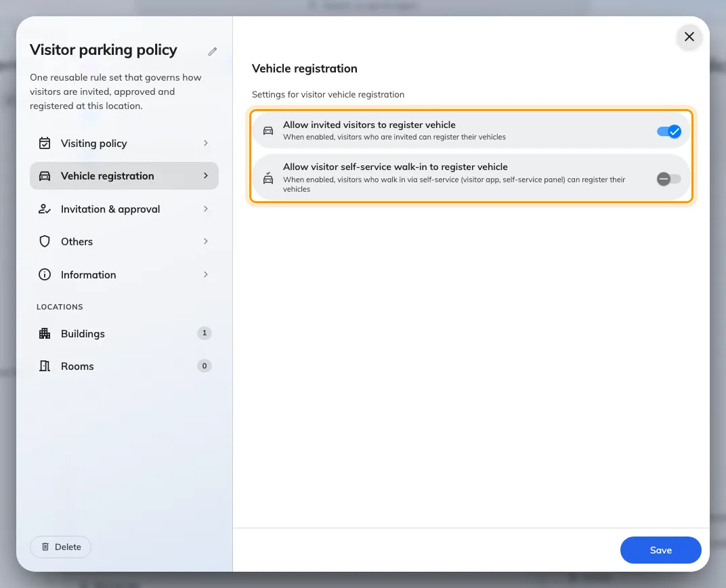Click the Vehicle registration chevron arrow
Screen dimensions: 726x588
point(206,176)
